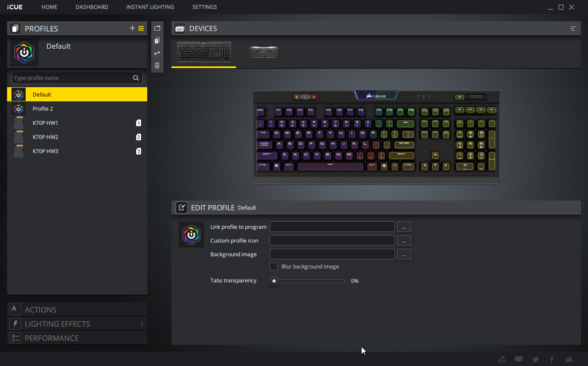588x366 pixels.
Task: Browse for Link profile to program
Action: click(x=404, y=227)
